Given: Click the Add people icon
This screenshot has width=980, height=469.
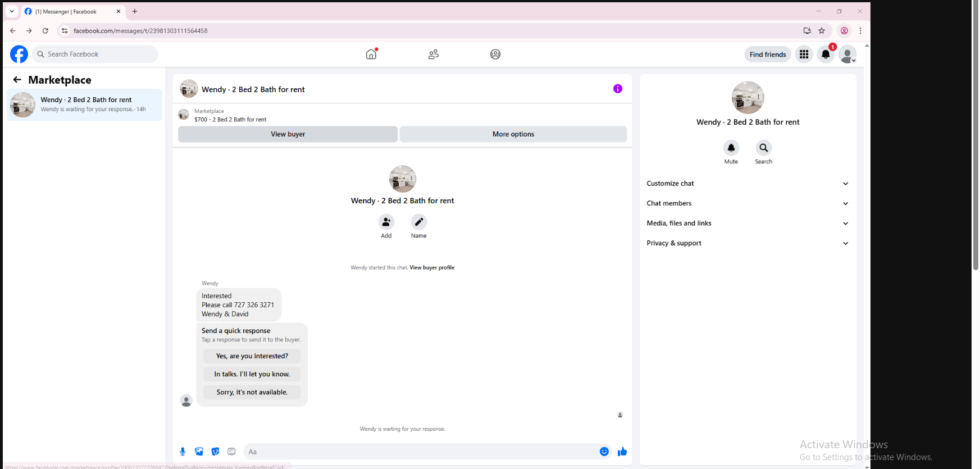Looking at the screenshot, I should click(386, 222).
